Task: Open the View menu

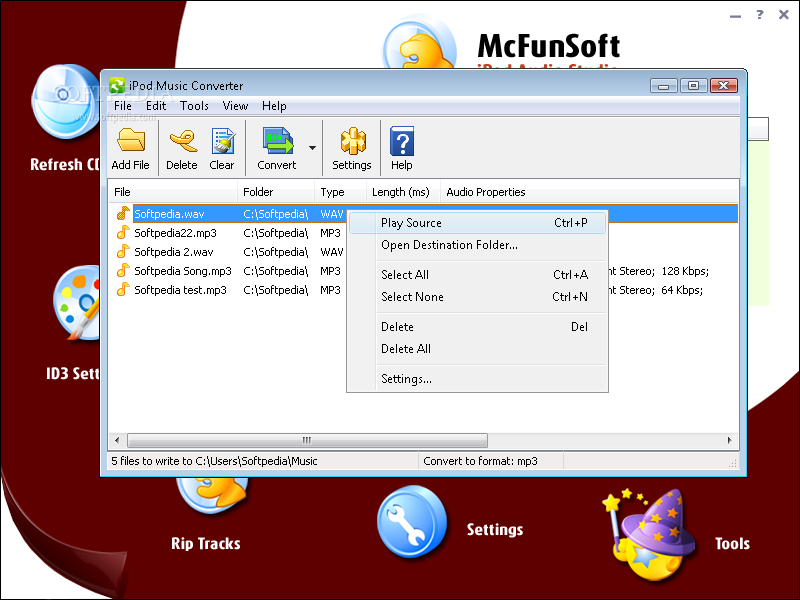Action: tap(235, 106)
